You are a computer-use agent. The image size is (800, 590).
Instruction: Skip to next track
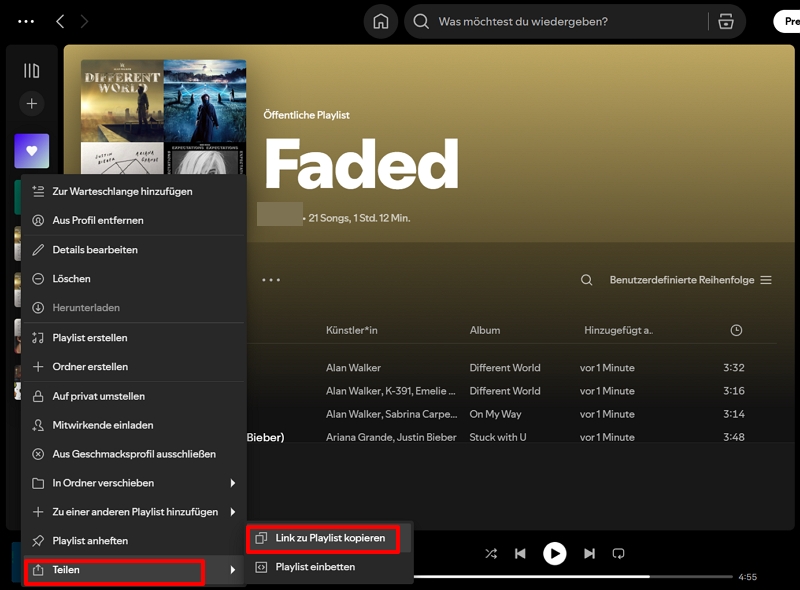pos(589,555)
